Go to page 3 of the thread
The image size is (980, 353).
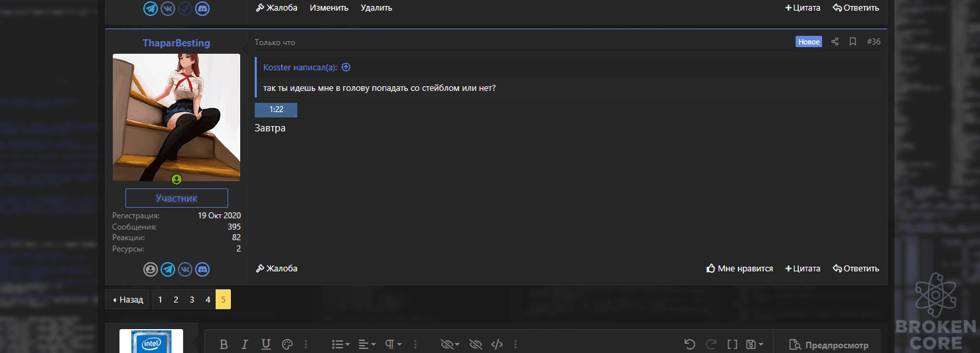tap(192, 300)
